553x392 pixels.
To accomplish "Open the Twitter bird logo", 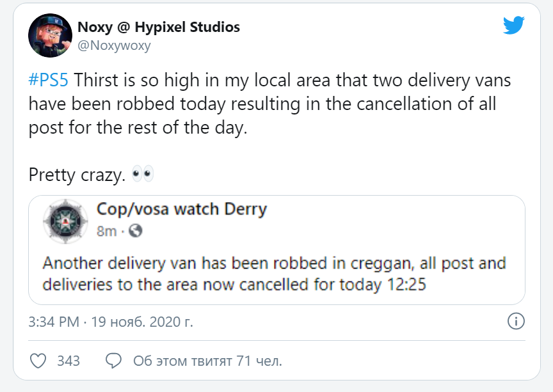I will tap(513, 26).
